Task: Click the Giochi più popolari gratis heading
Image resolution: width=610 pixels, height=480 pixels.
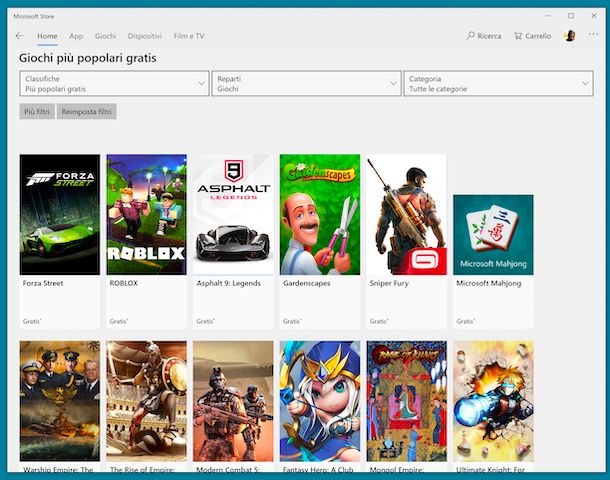Action: 88,58
